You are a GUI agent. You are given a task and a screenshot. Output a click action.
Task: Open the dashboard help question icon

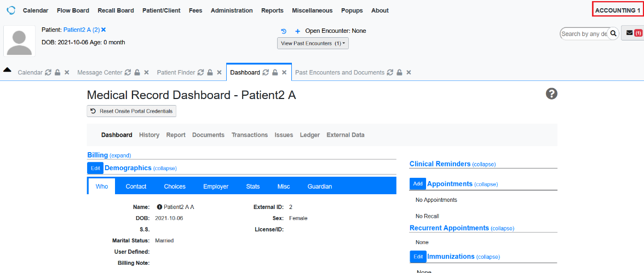pyautogui.click(x=551, y=94)
